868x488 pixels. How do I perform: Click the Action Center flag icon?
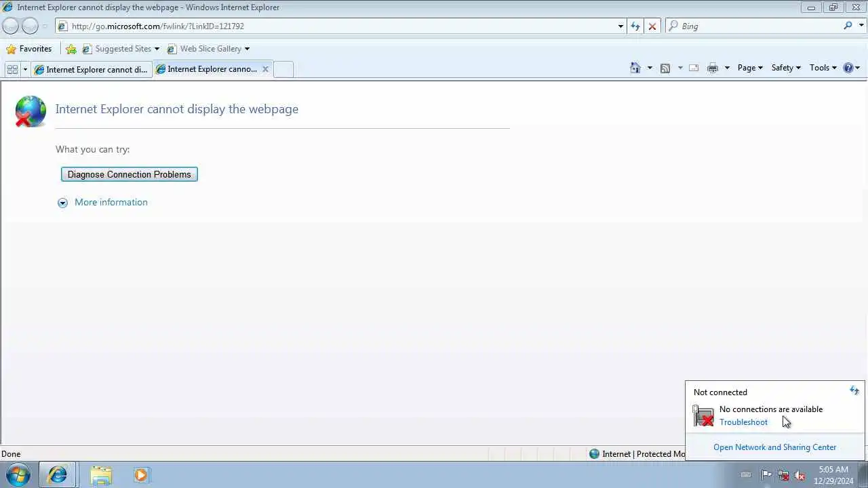pyautogui.click(x=766, y=475)
